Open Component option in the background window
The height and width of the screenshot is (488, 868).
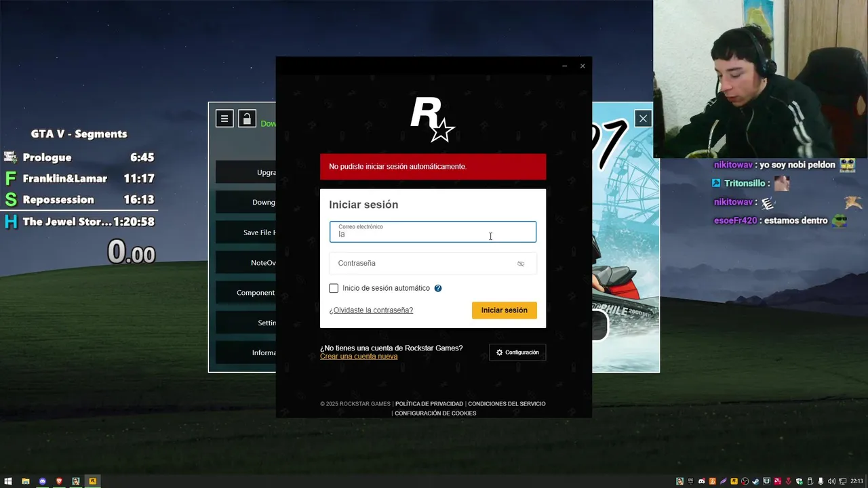click(x=245, y=293)
